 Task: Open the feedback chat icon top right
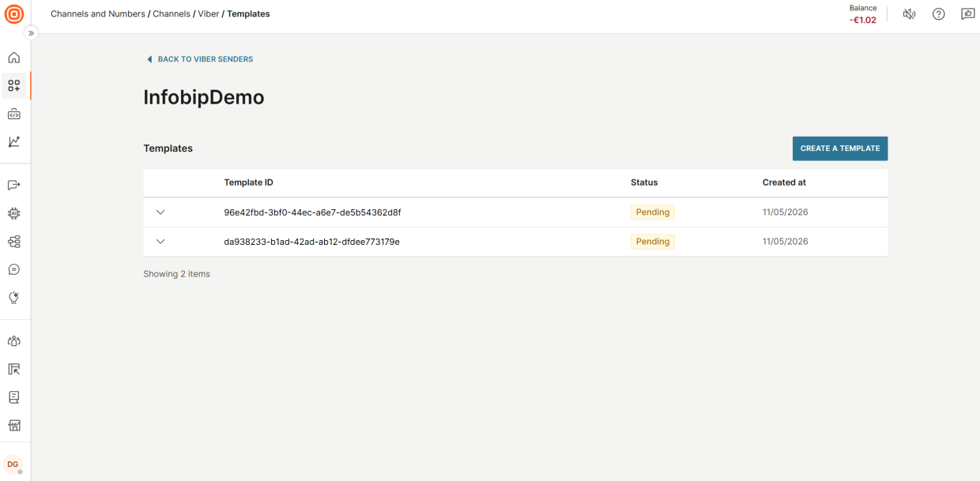click(x=967, y=14)
